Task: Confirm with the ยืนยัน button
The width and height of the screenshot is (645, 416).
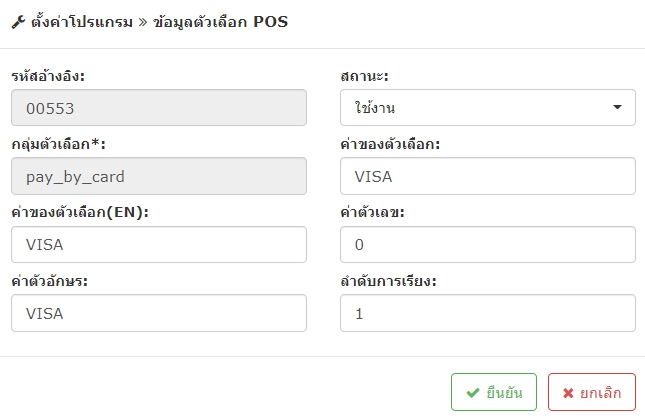Action: tap(494, 392)
